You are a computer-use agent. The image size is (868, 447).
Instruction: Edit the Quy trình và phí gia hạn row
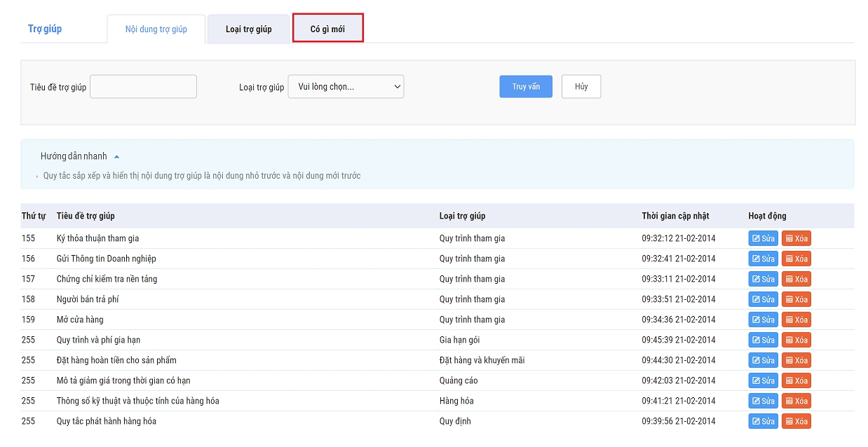click(x=763, y=340)
